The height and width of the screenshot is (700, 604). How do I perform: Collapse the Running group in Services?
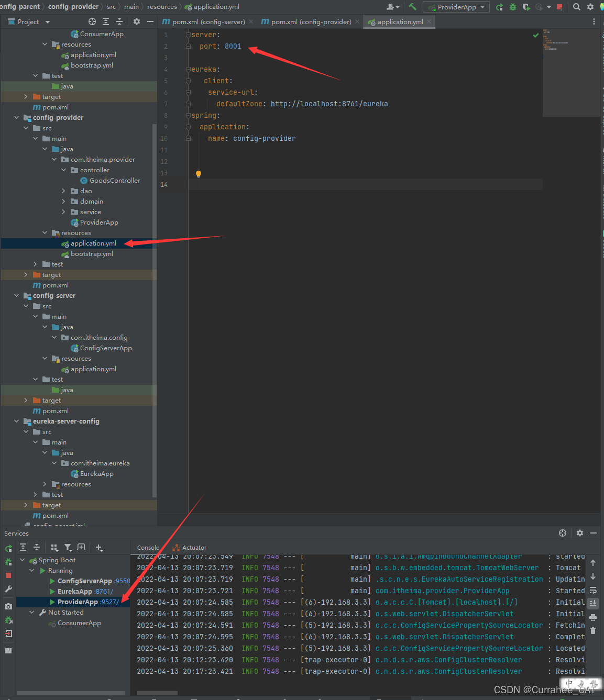[32, 571]
